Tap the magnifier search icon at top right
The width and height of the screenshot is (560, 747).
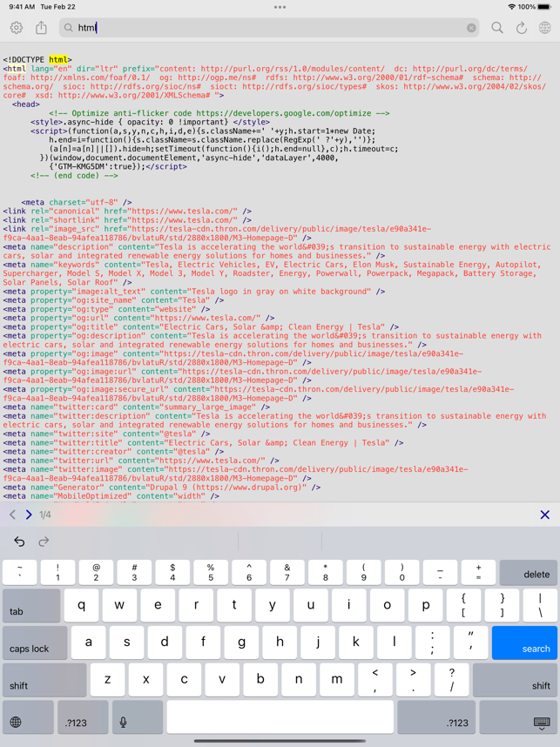point(497,28)
